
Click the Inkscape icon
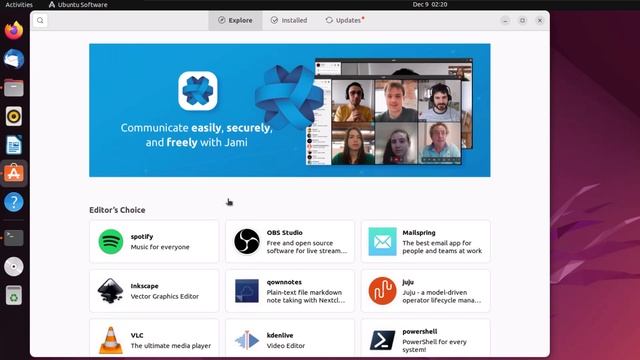[111, 291]
